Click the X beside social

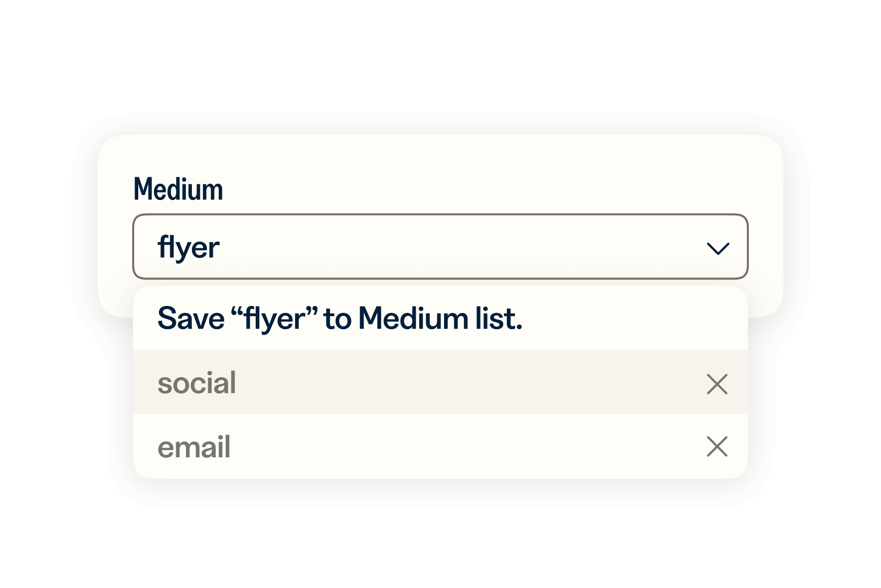tap(717, 384)
